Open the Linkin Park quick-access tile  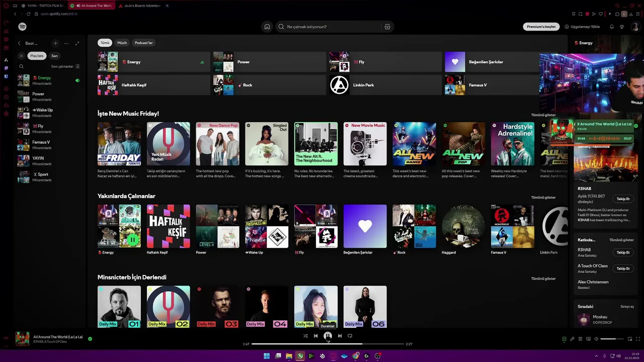pos(385,85)
